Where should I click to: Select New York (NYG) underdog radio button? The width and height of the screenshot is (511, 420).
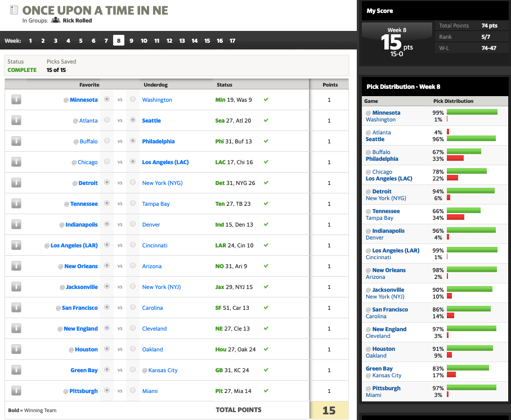(133, 182)
